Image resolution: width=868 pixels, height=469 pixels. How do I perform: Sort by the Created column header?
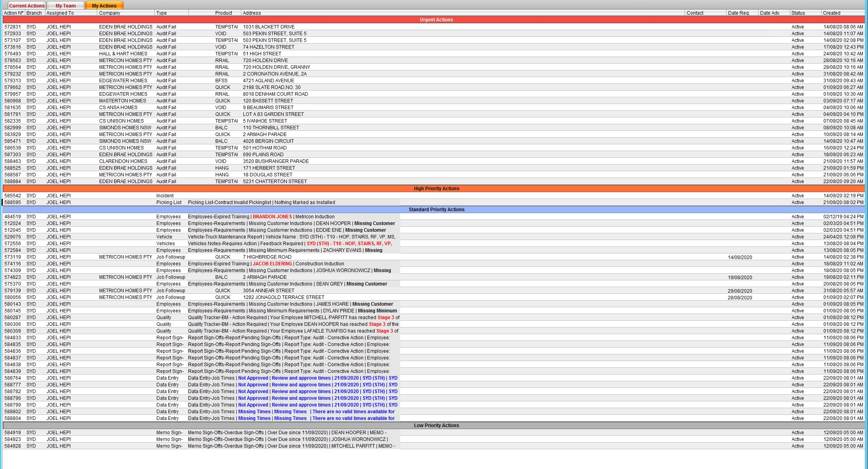(x=831, y=13)
